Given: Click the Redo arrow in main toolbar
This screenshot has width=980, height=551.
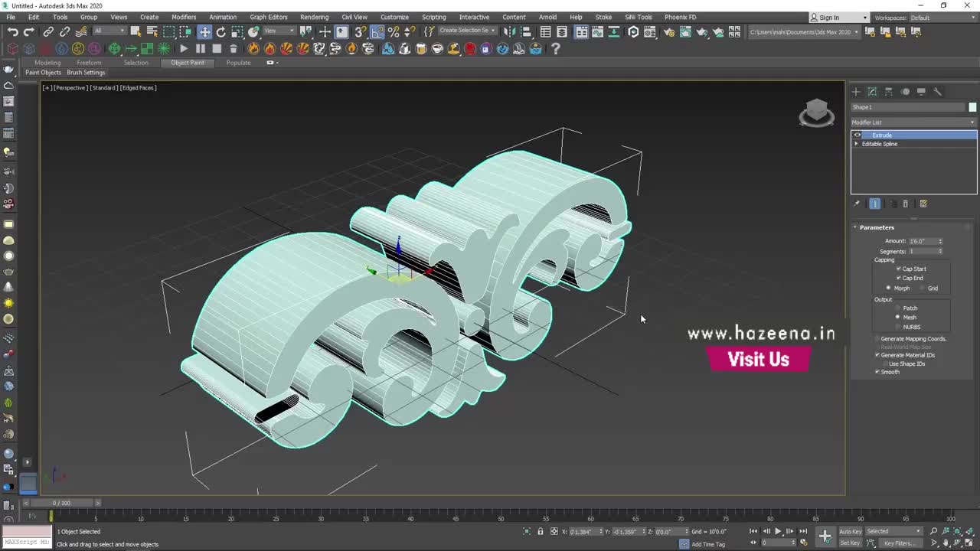Looking at the screenshot, I should point(28,31).
